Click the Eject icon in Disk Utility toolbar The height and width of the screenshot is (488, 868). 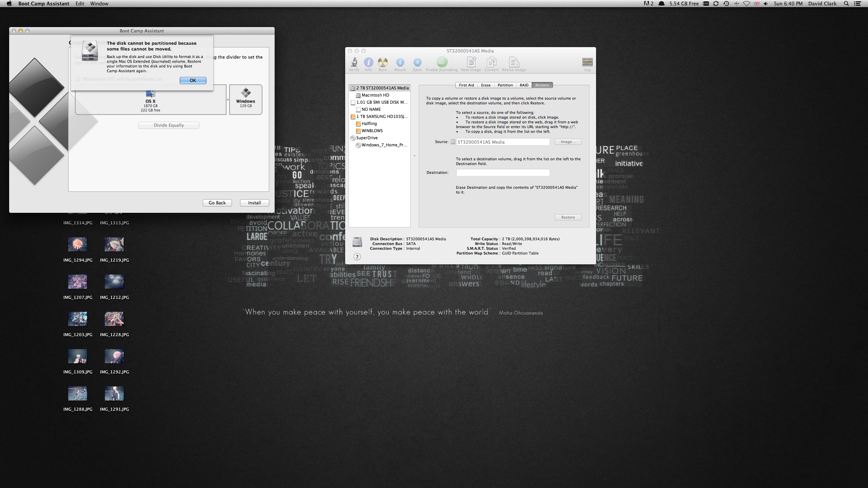tap(417, 64)
